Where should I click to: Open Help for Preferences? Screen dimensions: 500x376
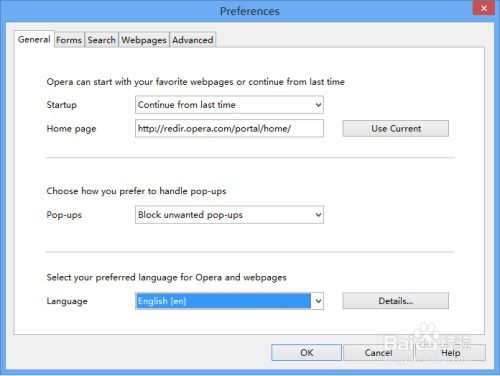451,353
